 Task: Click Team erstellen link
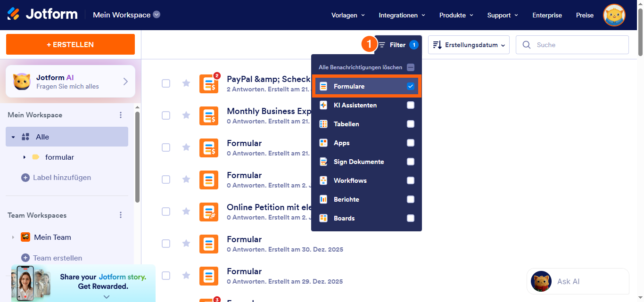coord(58,258)
